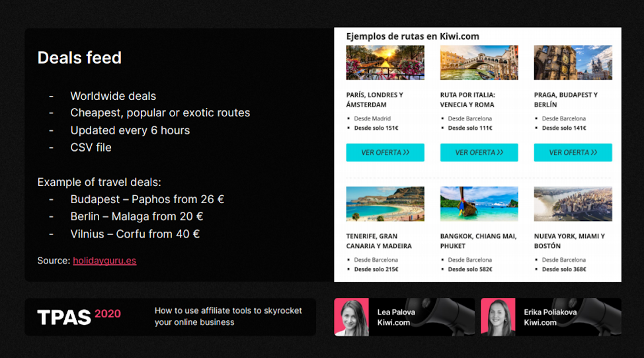Click the TPAS 2020 logo
Viewport: 644px width, 358px height.
tap(79, 316)
